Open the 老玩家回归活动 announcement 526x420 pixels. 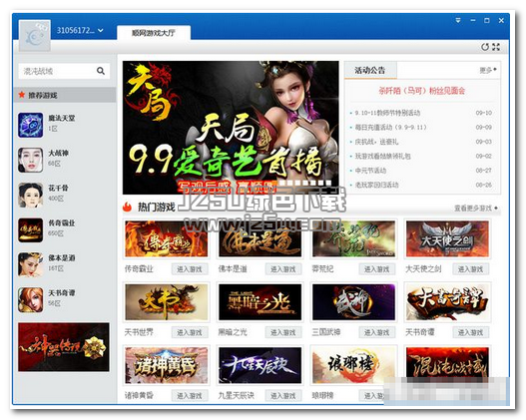[377, 185]
